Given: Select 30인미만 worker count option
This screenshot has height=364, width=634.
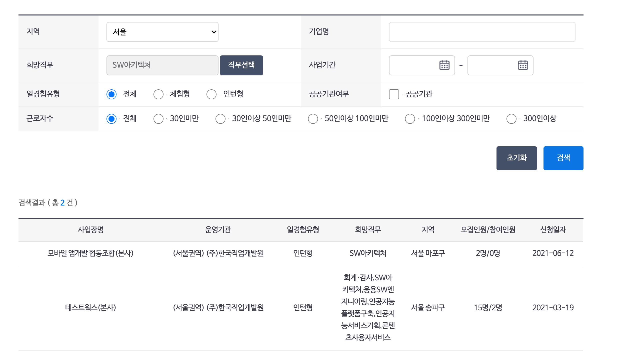Looking at the screenshot, I should pyautogui.click(x=158, y=119).
